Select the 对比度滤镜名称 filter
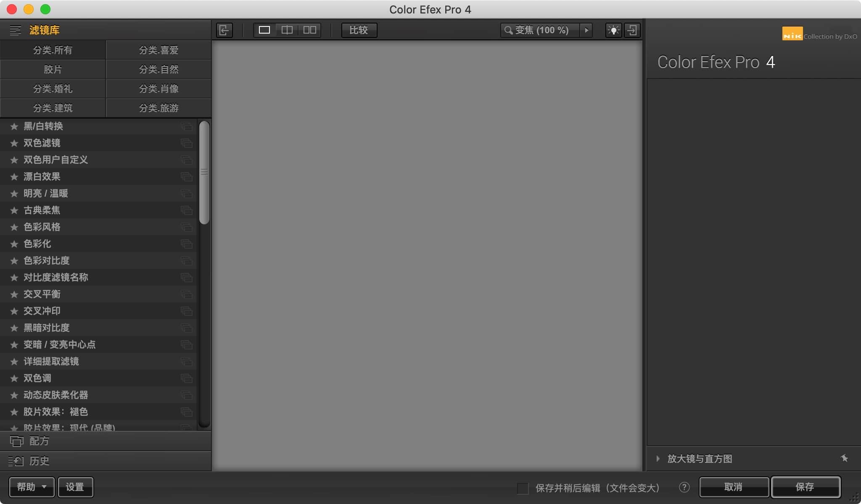This screenshot has height=504, width=861. click(x=98, y=277)
